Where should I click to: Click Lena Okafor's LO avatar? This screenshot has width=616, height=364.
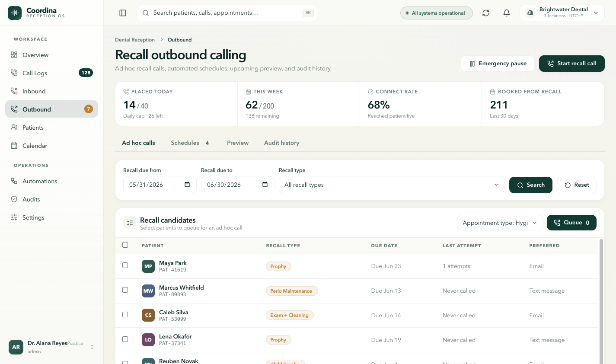[x=148, y=340]
